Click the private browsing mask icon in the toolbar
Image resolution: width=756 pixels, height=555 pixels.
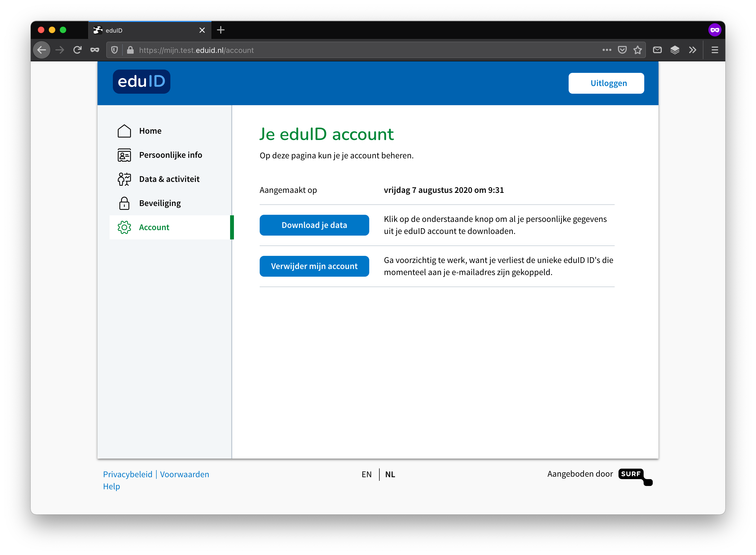click(x=95, y=50)
